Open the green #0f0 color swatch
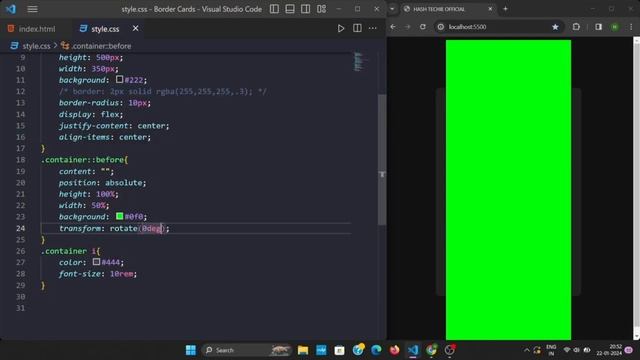This screenshot has width=640, height=360. point(119,216)
